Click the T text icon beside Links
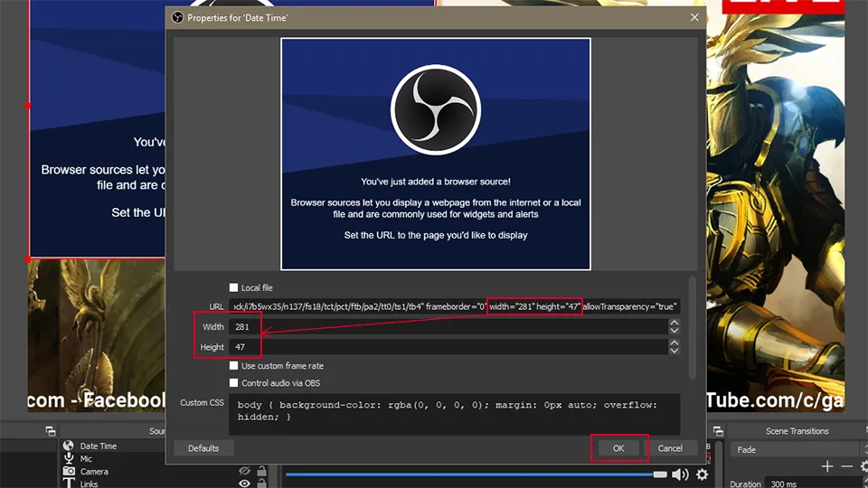Image resolution: width=868 pixels, height=488 pixels. (69, 483)
